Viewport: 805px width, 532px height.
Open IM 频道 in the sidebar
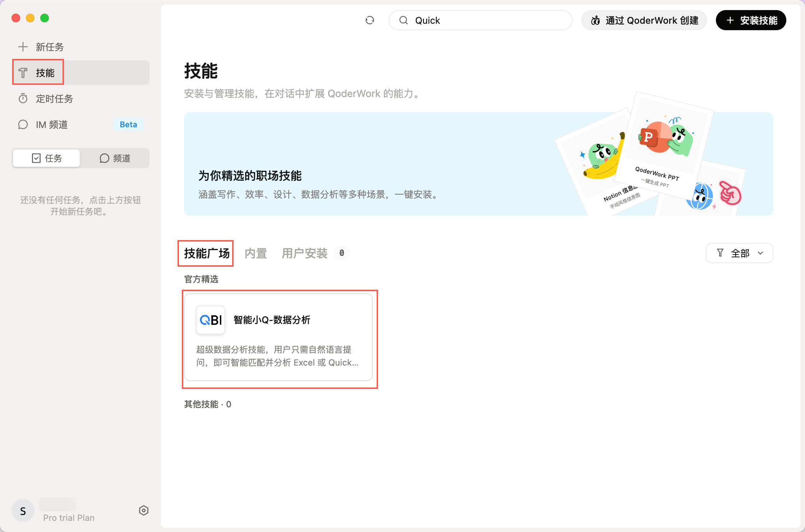coord(80,124)
